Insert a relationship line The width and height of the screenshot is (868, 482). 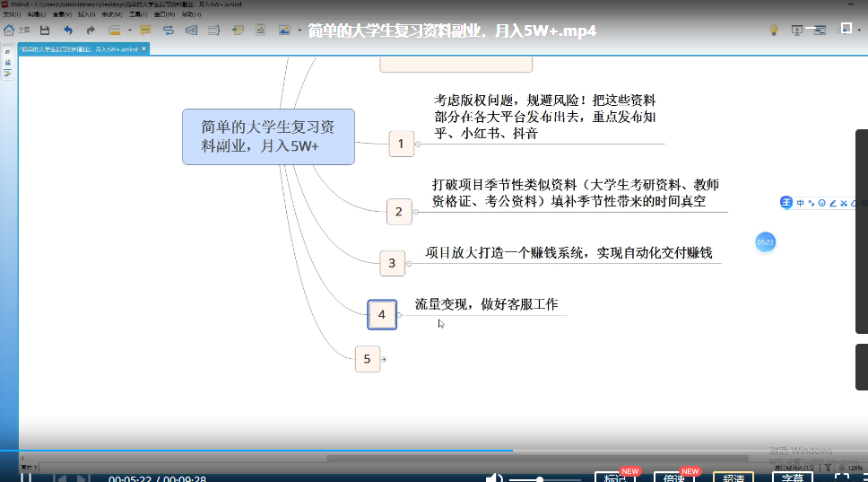tap(169, 30)
